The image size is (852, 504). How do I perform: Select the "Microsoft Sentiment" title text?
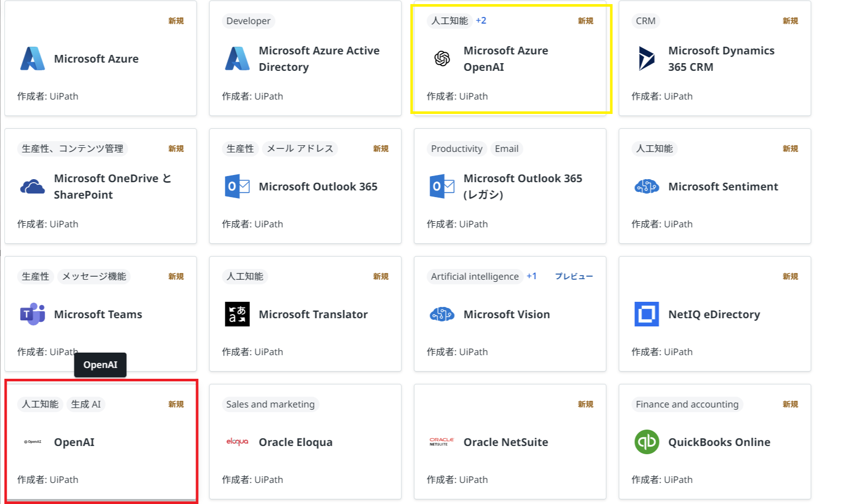click(723, 186)
